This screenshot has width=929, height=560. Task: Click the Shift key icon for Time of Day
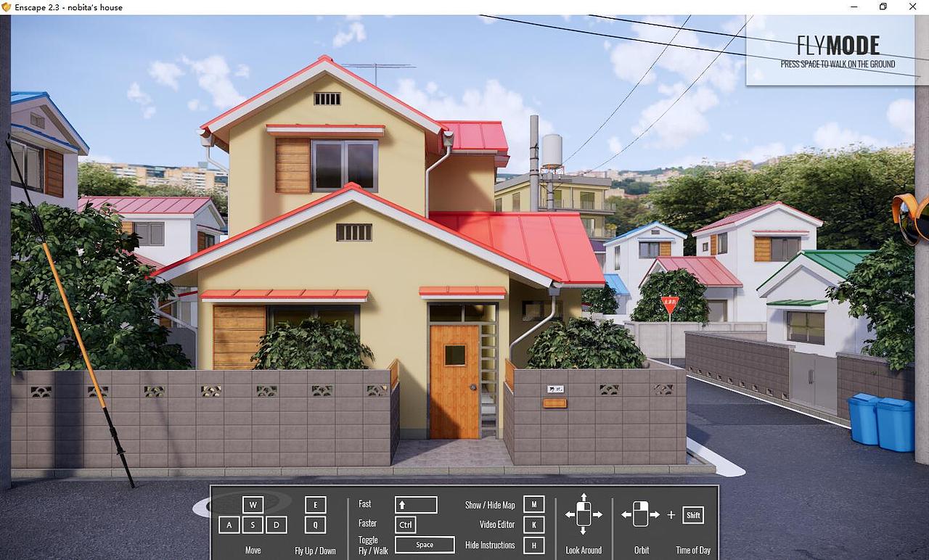click(x=693, y=515)
